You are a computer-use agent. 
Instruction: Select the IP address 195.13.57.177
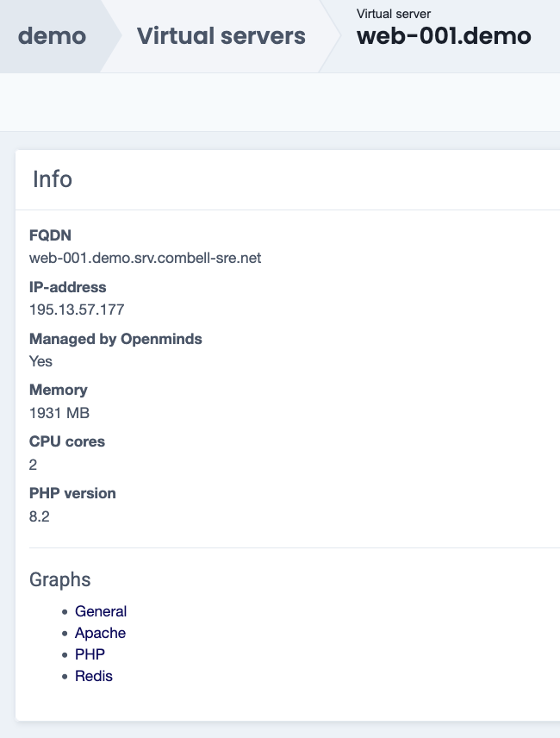click(77, 310)
